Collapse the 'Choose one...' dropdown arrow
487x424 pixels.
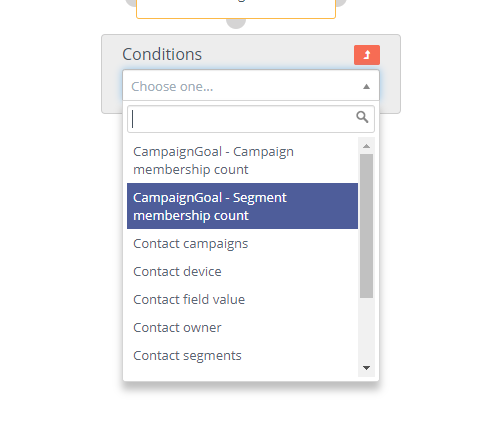tap(366, 87)
